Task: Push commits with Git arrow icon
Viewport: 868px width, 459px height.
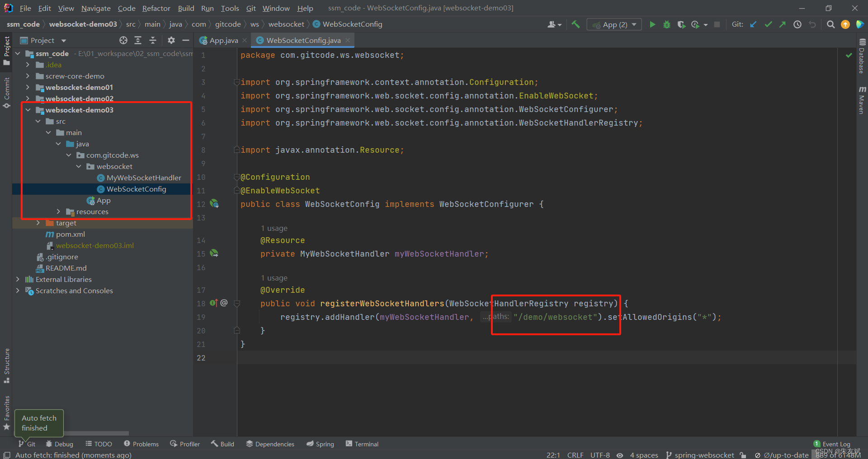Action: tap(783, 24)
